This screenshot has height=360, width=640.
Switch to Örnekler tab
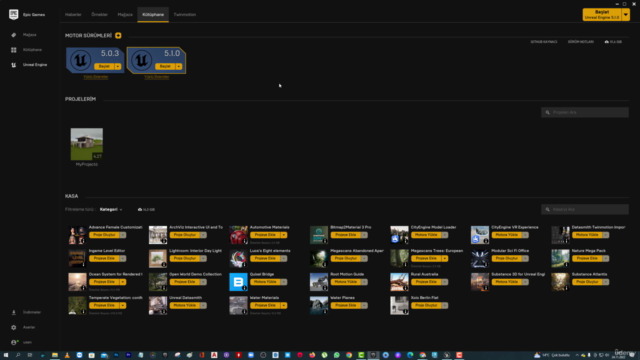[100, 15]
